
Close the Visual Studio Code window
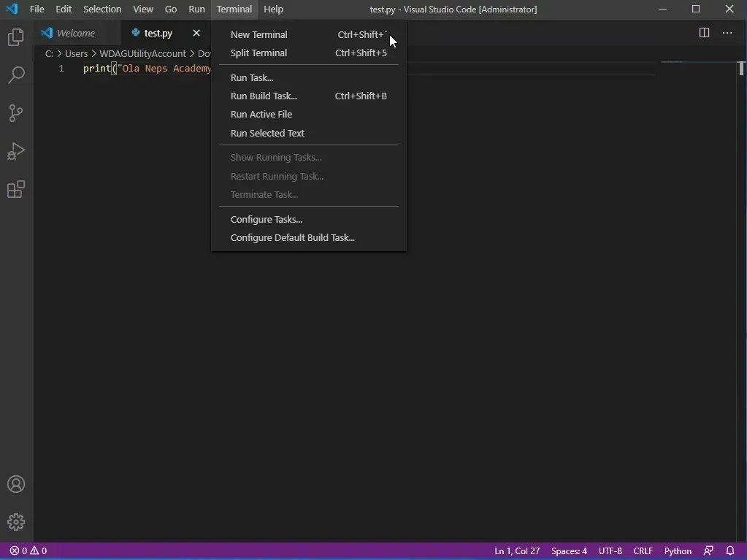point(729,9)
